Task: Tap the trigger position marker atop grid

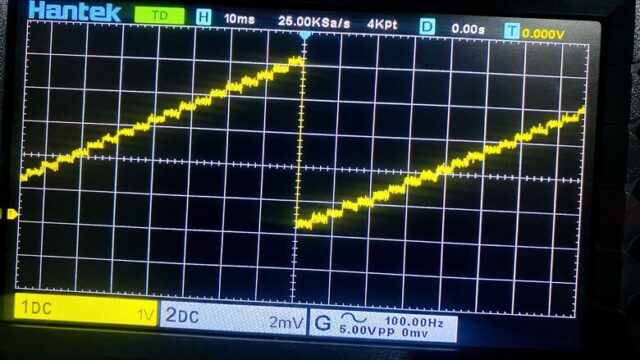Action: pyautogui.click(x=304, y=36)
